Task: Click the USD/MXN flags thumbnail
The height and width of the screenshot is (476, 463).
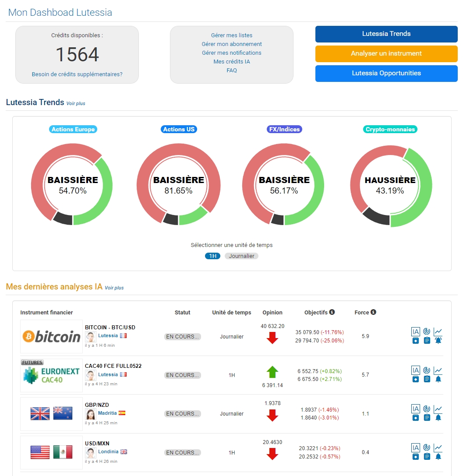Action: [x=51, y=452]
